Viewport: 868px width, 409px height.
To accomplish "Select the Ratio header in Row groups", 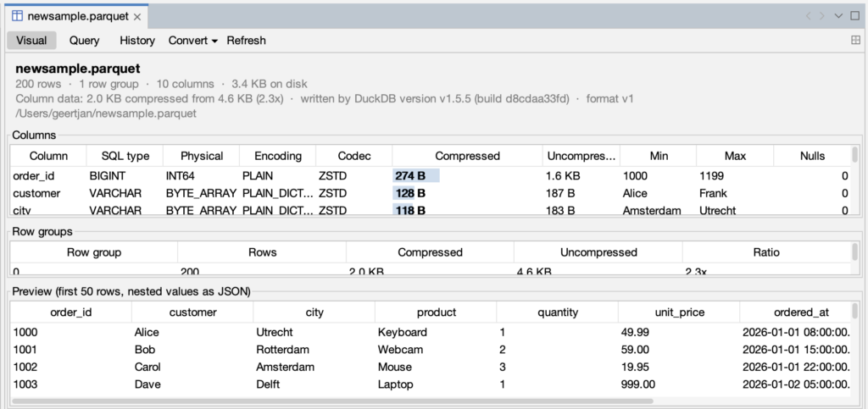I will (x=766, y=252).
